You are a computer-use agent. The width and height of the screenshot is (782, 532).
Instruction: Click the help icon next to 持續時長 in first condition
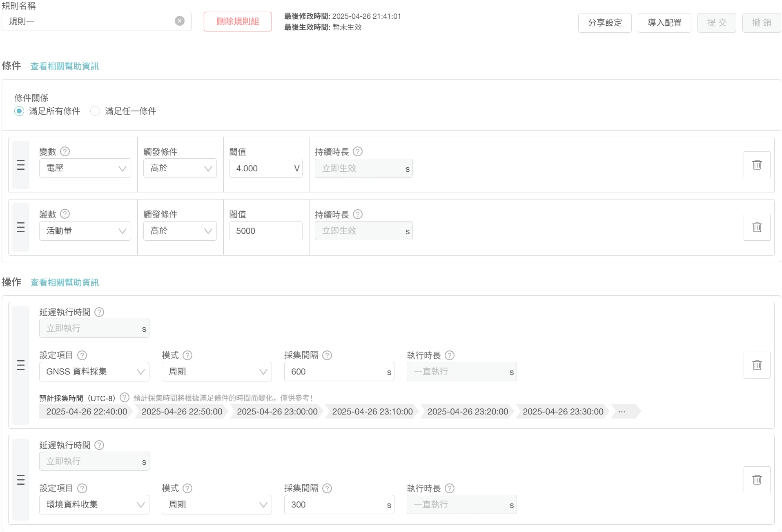[x=358, y=152]
